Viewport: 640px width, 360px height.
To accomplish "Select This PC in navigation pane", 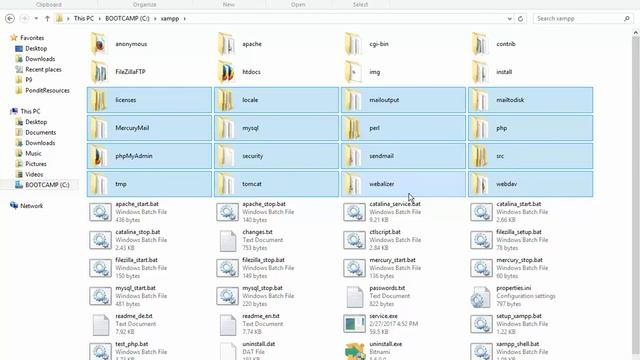I will (x=30, y=111).
